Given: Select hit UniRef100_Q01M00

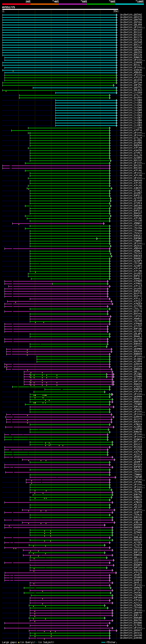Looking at the screenshot, I should (x=131, y=98).
